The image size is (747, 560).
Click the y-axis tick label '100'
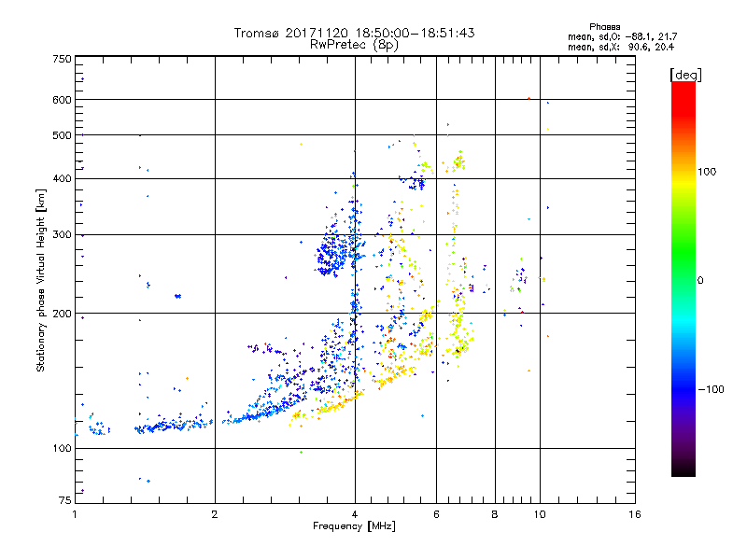[62, 448]
